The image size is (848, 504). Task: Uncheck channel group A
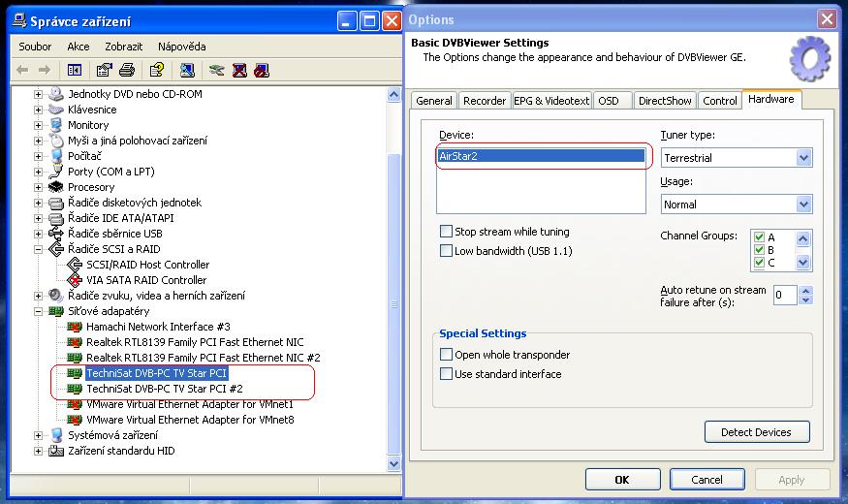(x=759, y=236)
